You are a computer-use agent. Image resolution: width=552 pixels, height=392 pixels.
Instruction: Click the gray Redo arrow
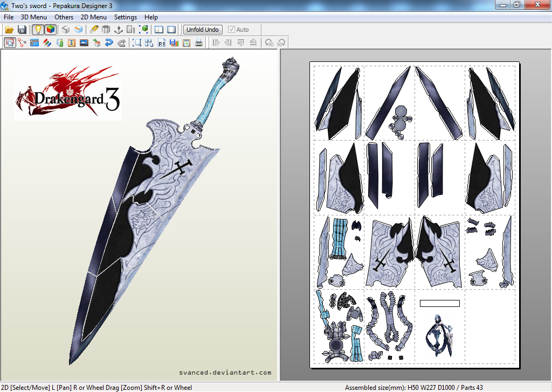pyautogui.click(x=121, y=43)
